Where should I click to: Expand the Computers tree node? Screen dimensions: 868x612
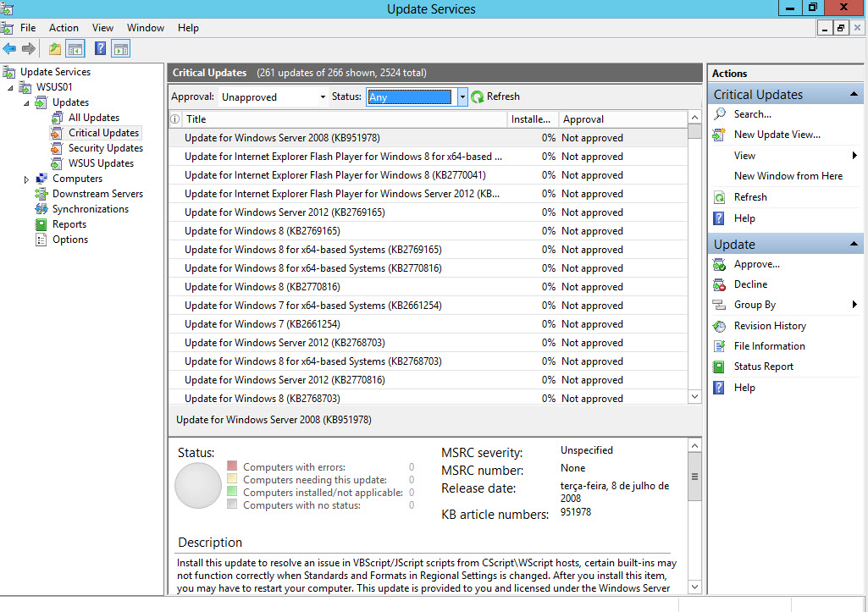point(26,179)
